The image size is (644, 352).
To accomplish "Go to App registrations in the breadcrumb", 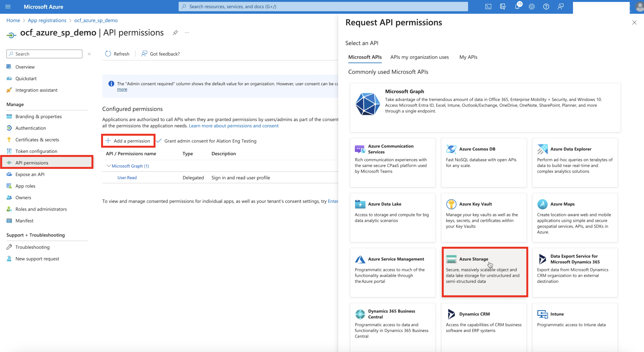I will tap(47, 20).
